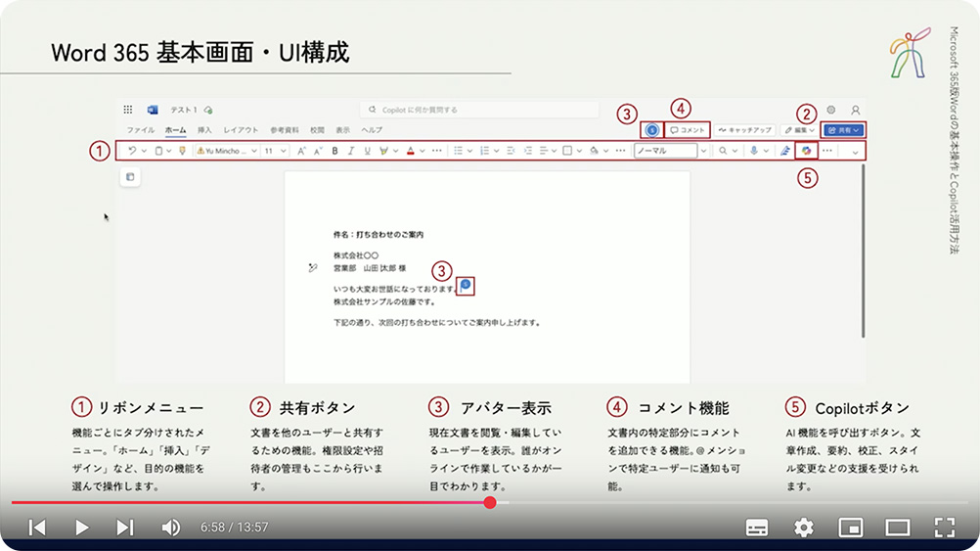Screen dimensions: 980x551
Task: Decrease font size with the smaller A
Action: (x=318, y=151)
